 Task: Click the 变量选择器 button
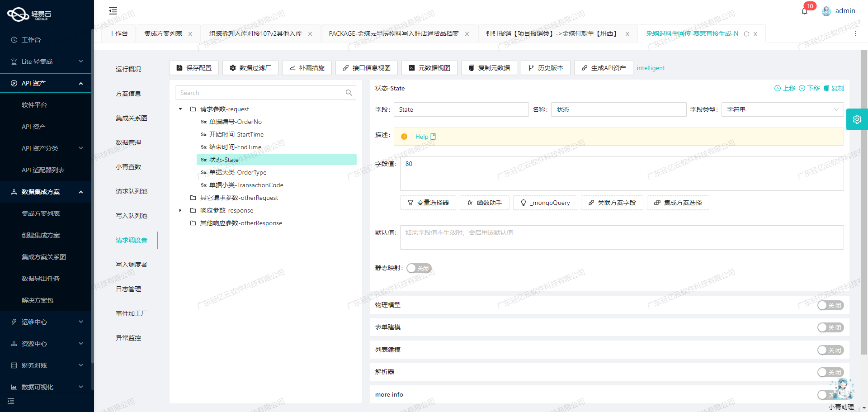[428, 203]
